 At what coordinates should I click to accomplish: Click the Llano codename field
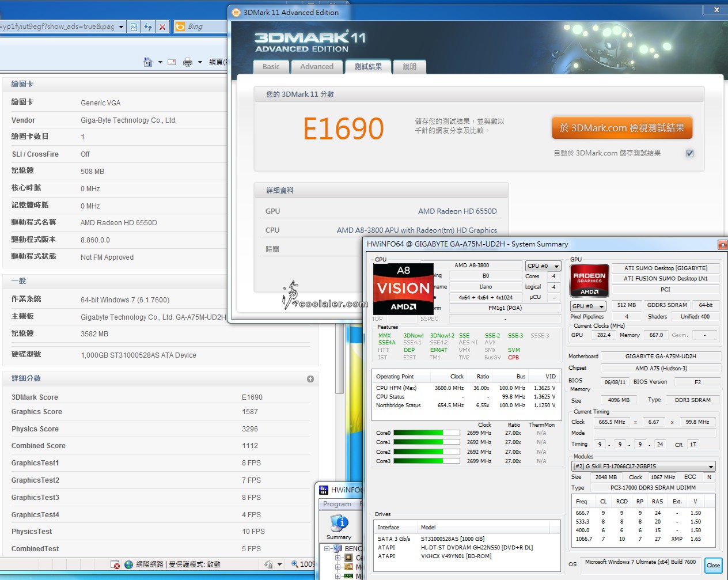[x=486, y=287]
